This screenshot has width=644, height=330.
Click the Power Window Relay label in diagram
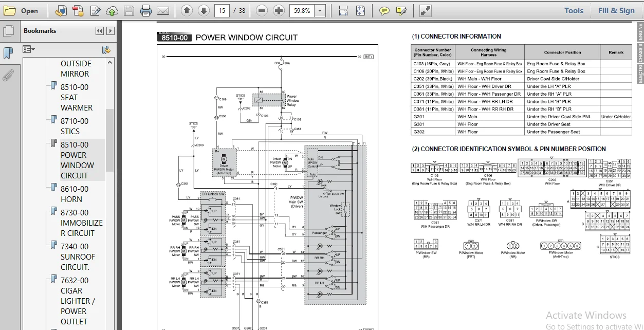[x=292, y=100]
